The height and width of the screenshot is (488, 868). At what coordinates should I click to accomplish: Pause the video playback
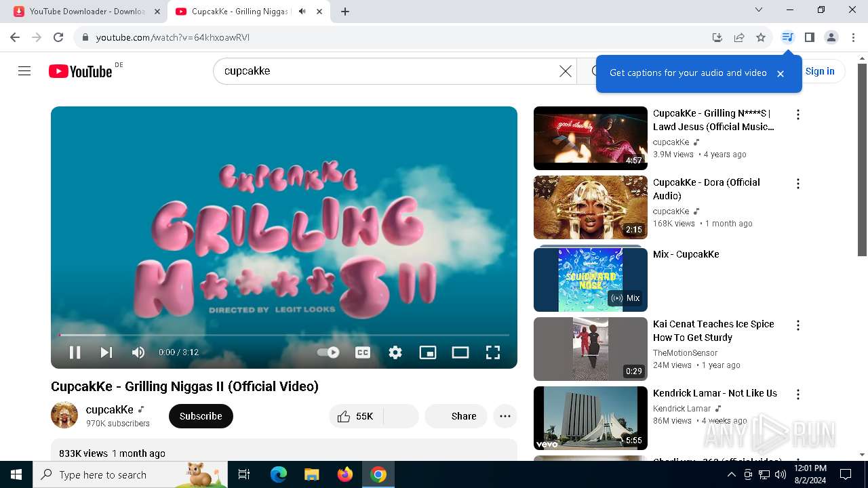click(x=75, y=352)
